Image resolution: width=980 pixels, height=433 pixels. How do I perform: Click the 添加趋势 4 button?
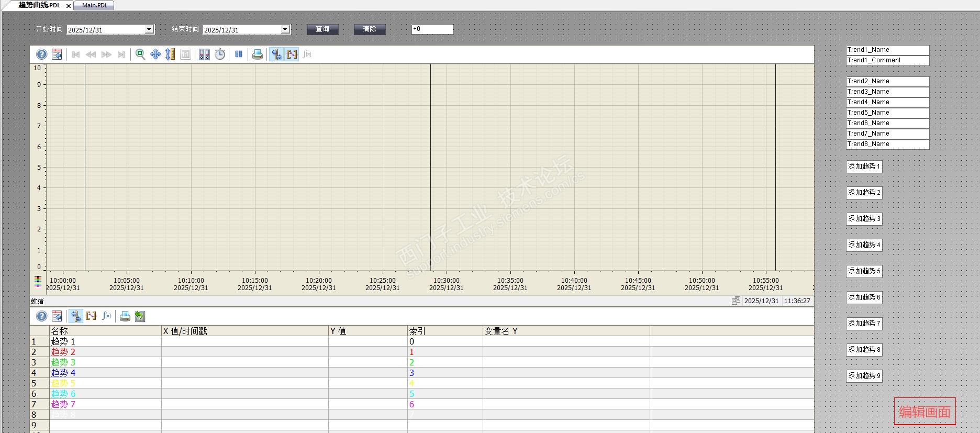(x=864, y=245)
